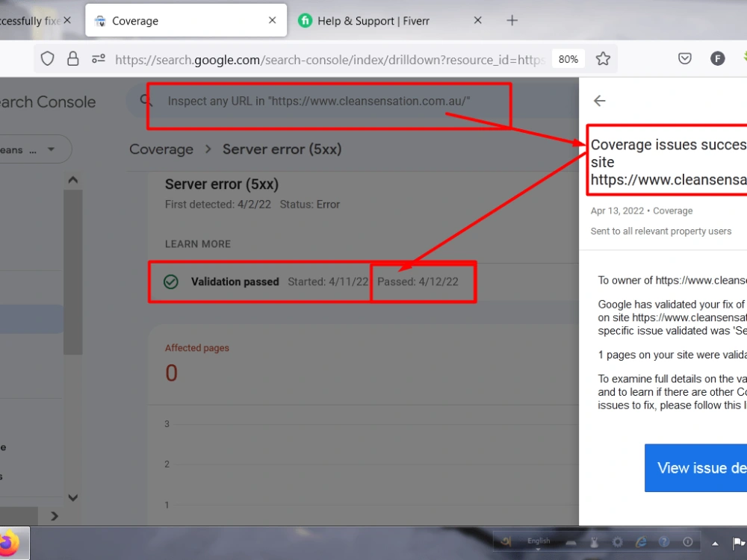Click the mouse icon in language bar
This screenshot has width=747, height=560.
[x=594, y=542]
